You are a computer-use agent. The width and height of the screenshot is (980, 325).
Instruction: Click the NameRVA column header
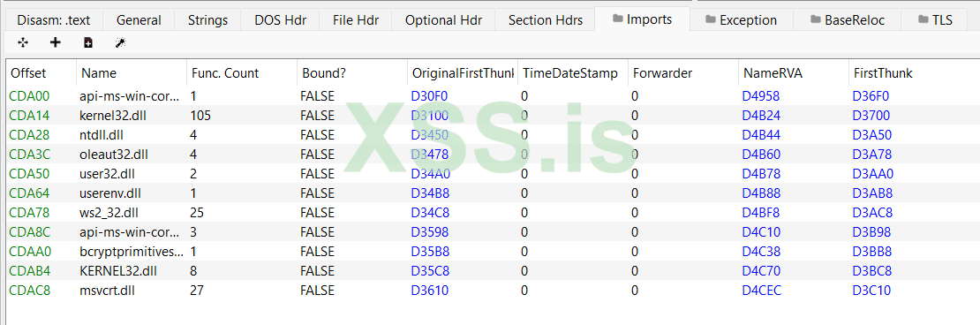click(x=793, y=73)
